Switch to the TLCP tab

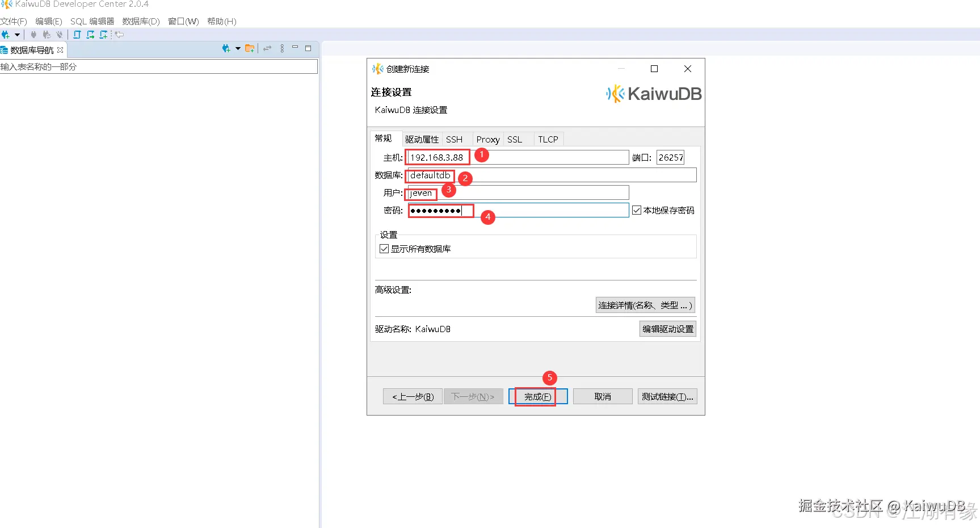click(548, 140)
